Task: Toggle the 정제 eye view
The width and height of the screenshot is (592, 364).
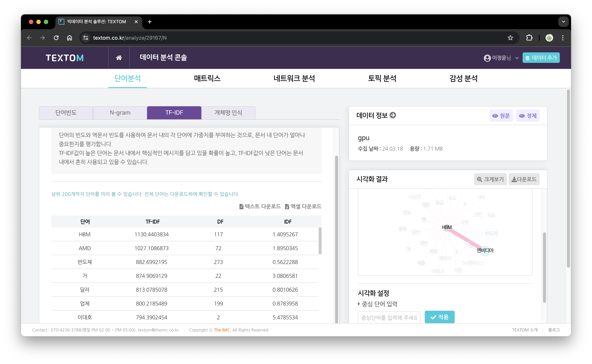Action: click(527, 116)
